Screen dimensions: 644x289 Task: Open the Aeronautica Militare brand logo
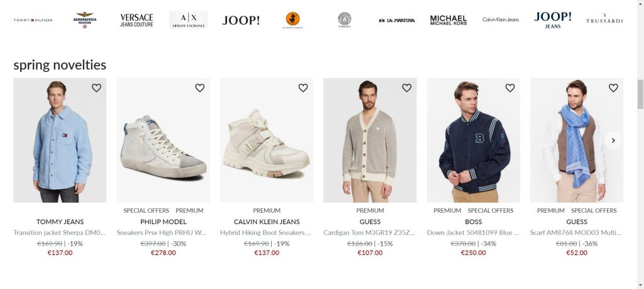pyautogui.click(x=84, y=20)
